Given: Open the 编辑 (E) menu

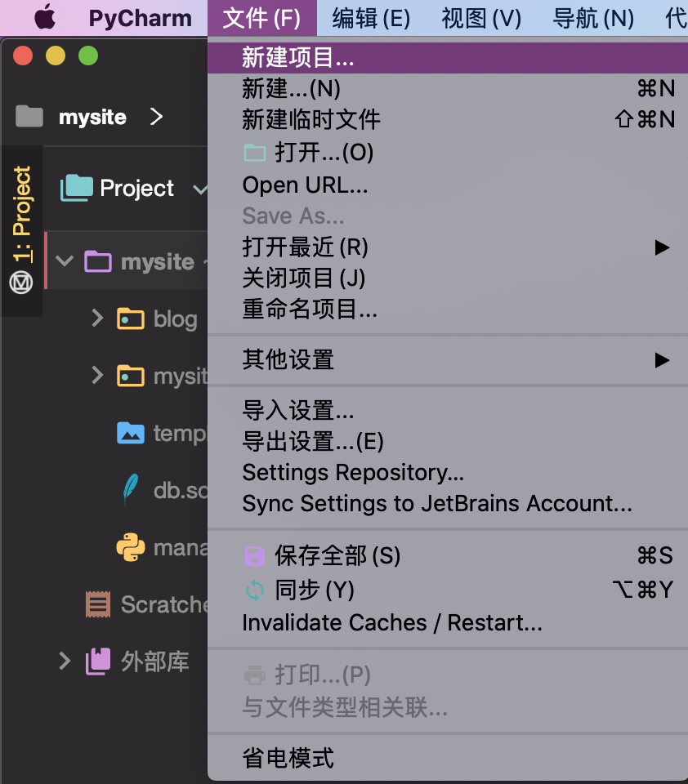Looking at the screenshot, I should pos(371,18).
